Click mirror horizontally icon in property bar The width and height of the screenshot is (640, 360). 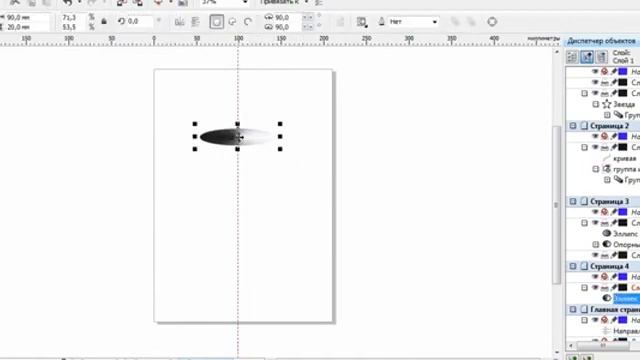179,22
